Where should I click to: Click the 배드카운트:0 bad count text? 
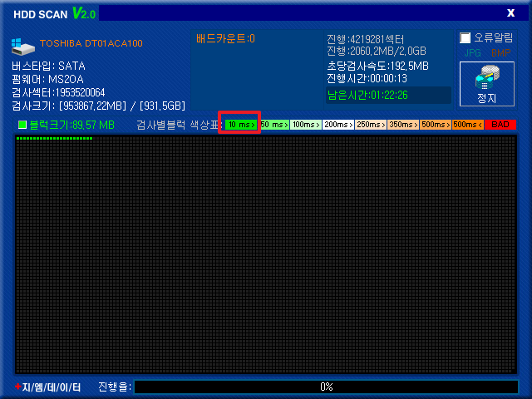[x=225, y=39]
